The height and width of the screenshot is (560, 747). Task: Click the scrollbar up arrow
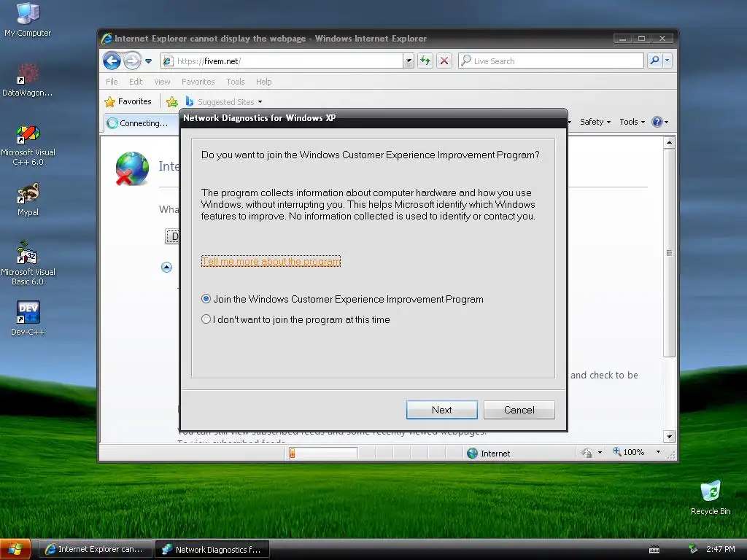point(669,142)
